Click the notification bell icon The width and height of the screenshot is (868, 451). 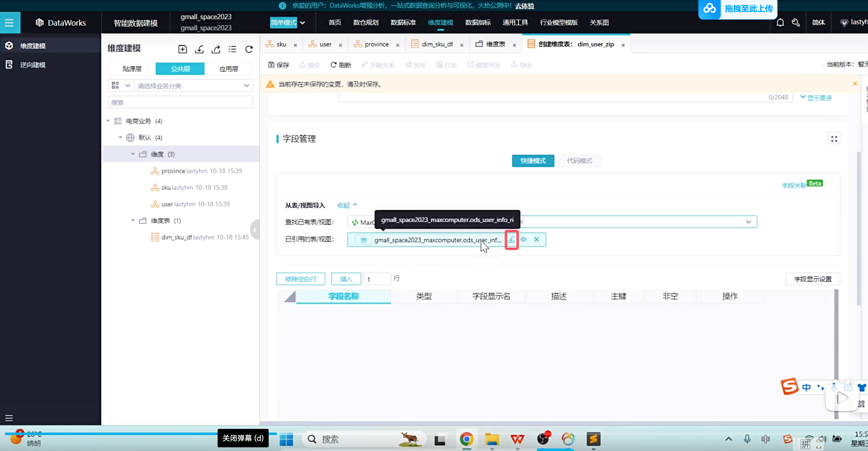(780, 22)
